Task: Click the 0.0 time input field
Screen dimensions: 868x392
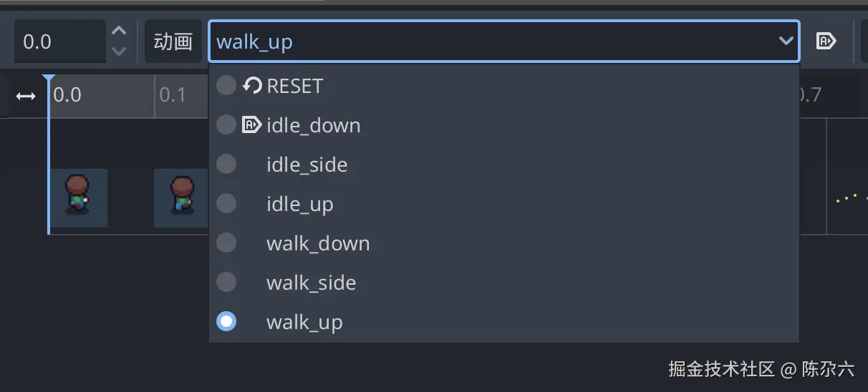Action: pos(59,41)
